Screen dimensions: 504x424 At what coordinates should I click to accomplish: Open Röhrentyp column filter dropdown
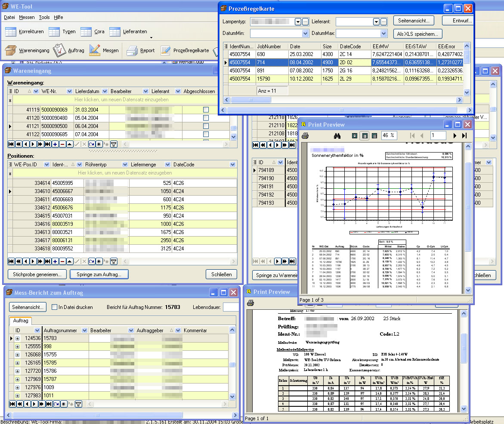tap(125, 165)
